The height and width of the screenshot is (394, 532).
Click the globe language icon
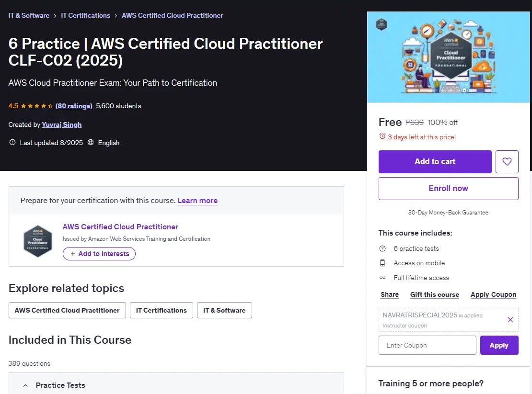(x=90, y=142)
